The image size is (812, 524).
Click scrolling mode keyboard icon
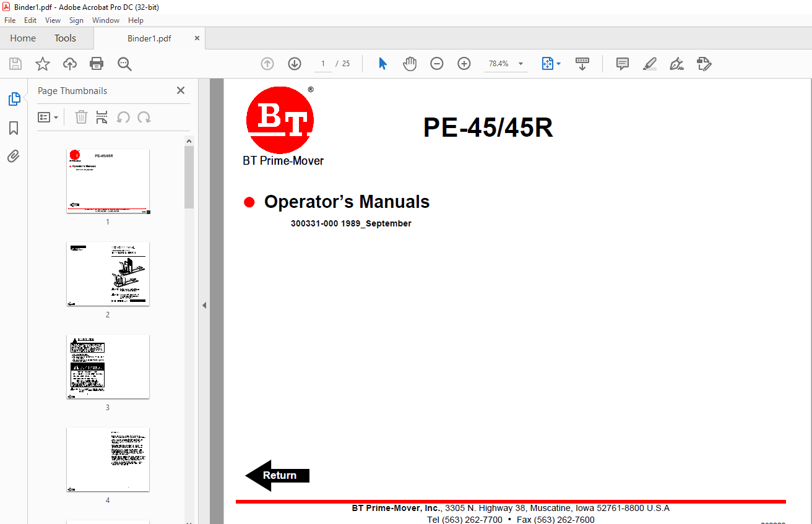tap(582, 64)
